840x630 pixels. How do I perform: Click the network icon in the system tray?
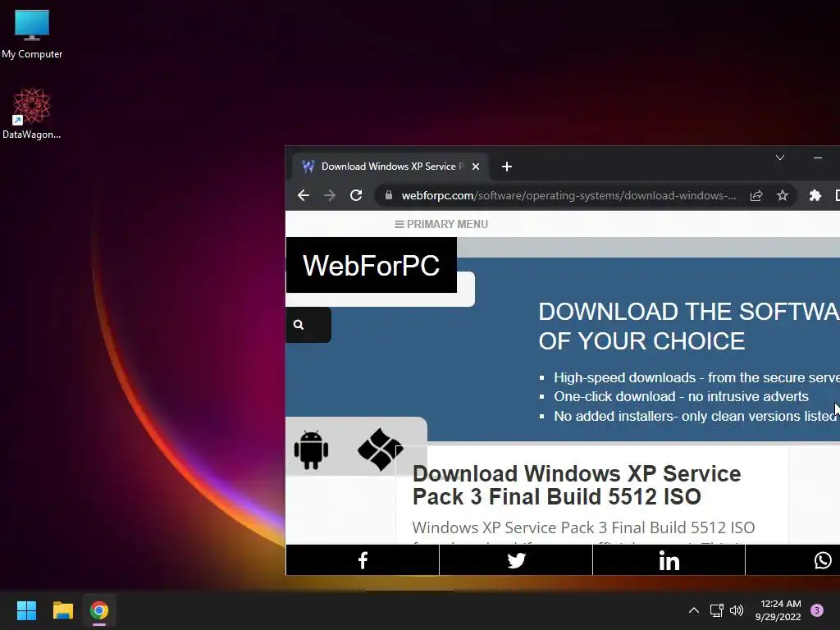point(716,610)
